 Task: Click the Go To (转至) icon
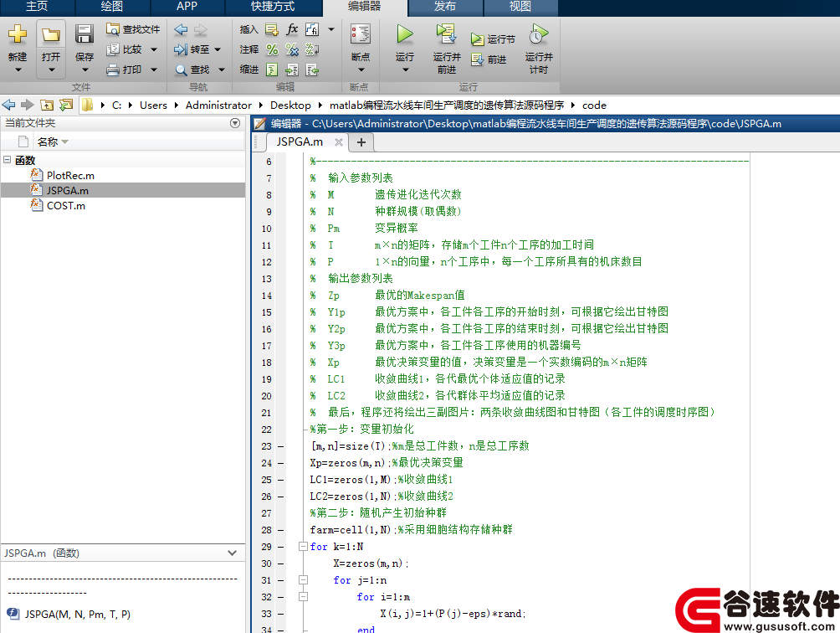tap(181, 49)
